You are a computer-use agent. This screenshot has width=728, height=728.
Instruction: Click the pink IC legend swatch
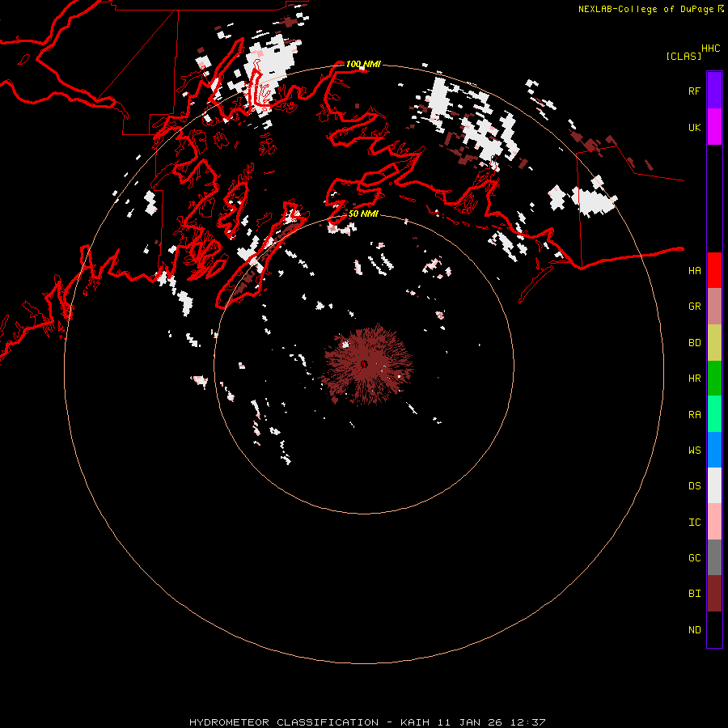point(714,522)
